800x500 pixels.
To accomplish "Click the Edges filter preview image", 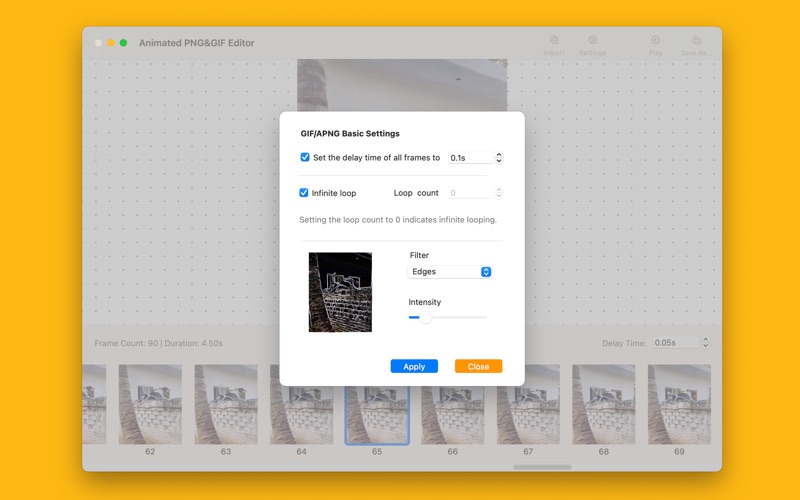I will click(340, 292).
